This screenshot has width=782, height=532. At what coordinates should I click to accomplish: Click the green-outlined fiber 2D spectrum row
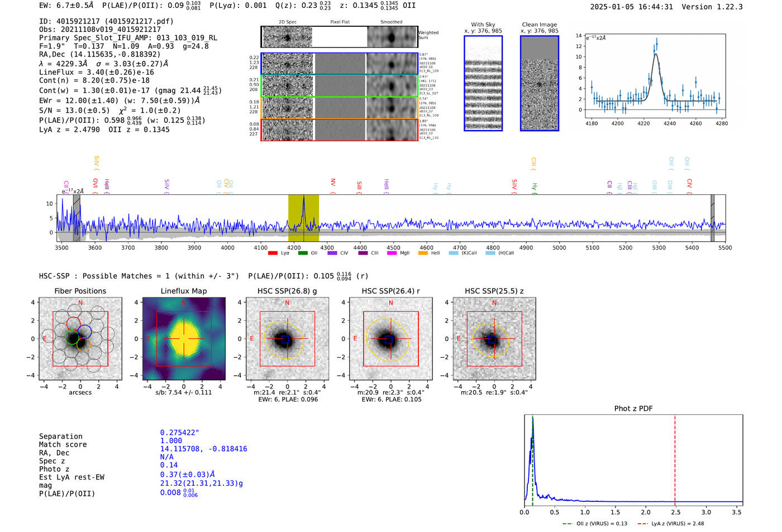point(339,86)
